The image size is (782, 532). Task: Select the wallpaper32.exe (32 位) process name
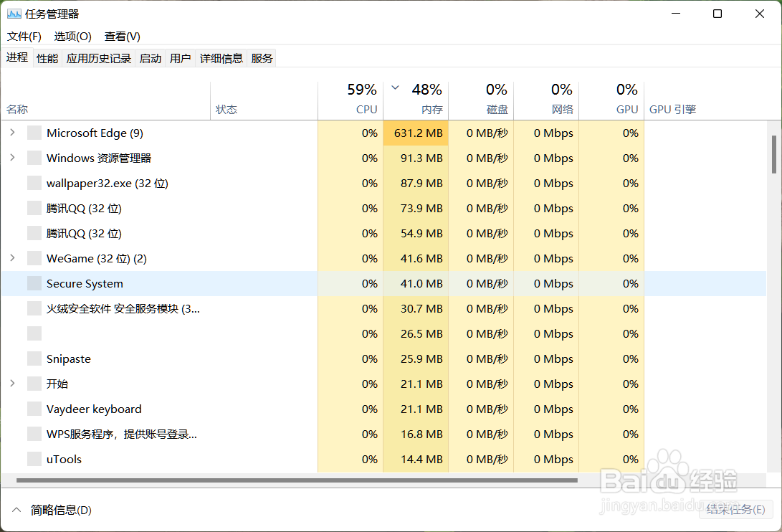coord(108,183)
